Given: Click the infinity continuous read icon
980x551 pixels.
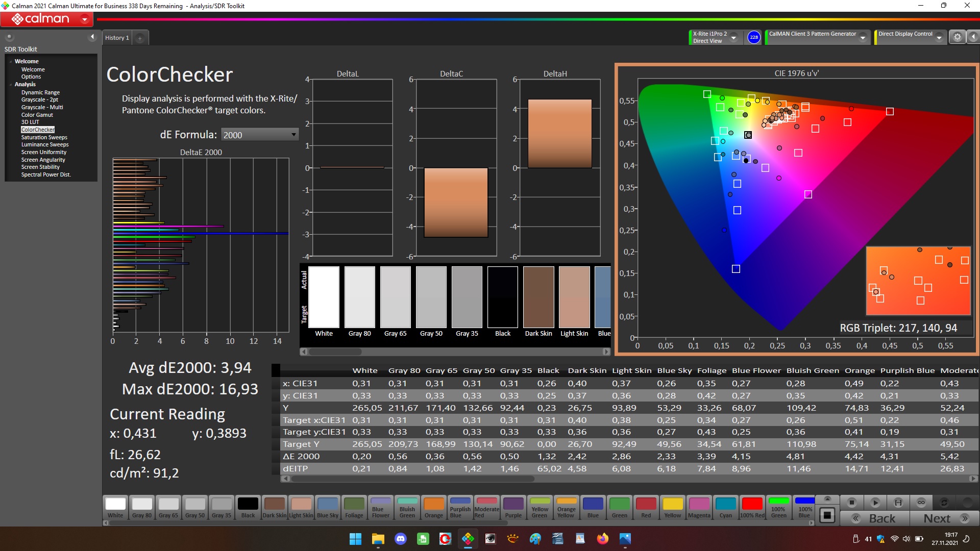Looking at the screenshot, I should click(921, 503).
